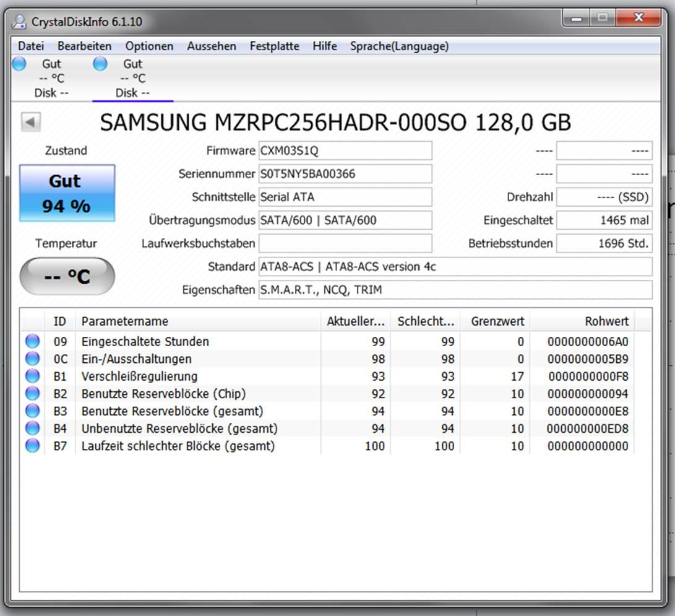The image size is (675, 616).
Task: Click Grenzwert value 17 in B1 row
Action: pyautogui.click(x=517, y=376)
